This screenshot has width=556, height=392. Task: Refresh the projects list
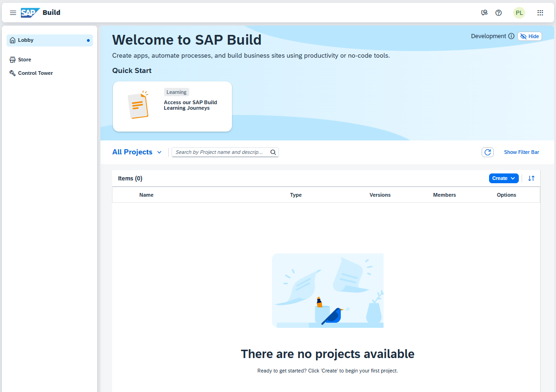(x=488, y=152)
